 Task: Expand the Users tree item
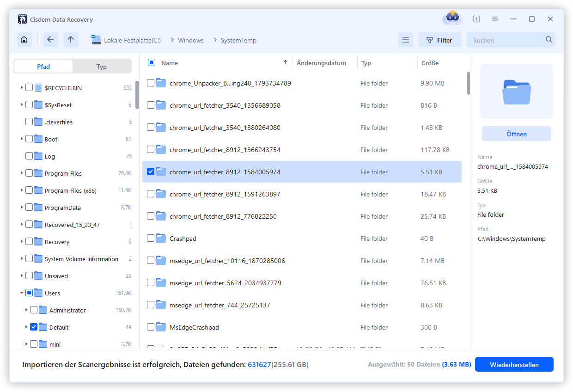(22, 293)
